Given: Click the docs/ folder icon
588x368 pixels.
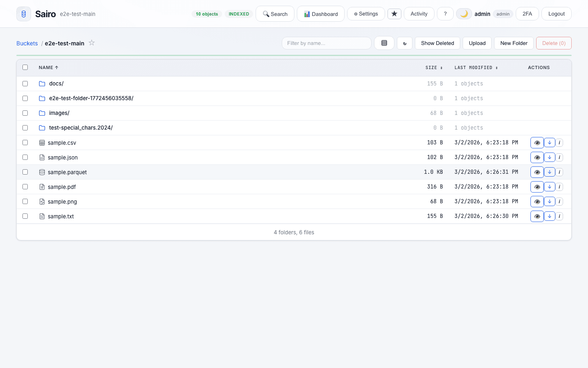Looking at the screenshot, I should [x=42, y=84].
